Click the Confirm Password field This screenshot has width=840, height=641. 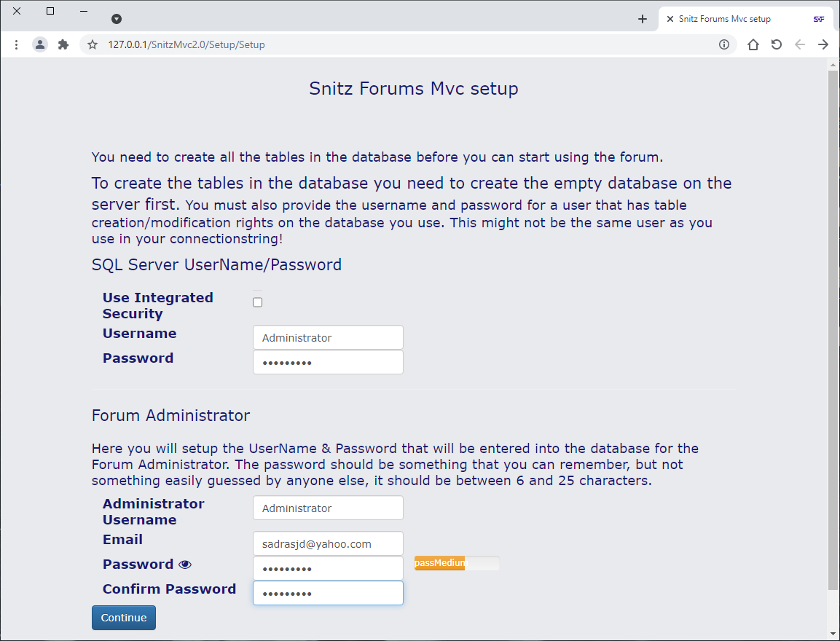tap(328, 593)
